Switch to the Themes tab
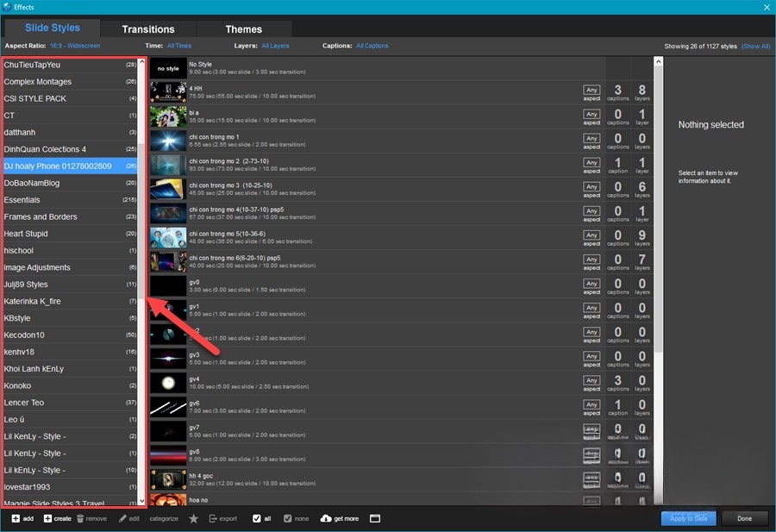The image size is (776, 532). click(x=243, y=29)
